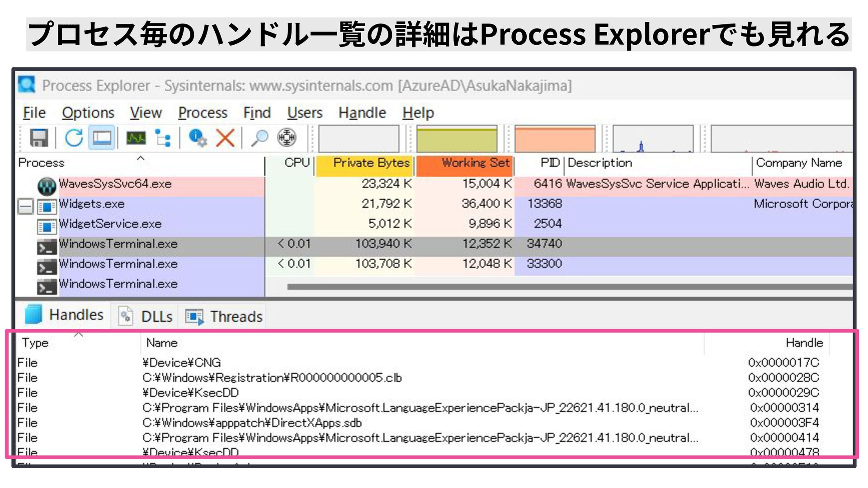Kill process with red X icon
This screenshot has width=868, height=488.
(x=225, y=138)
